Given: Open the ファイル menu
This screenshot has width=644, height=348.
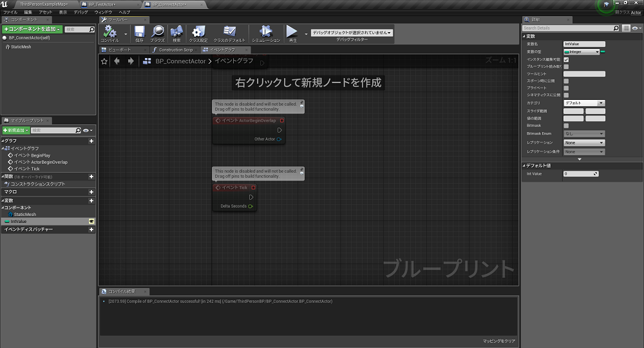Looking at the screenshot, I should 10,12.
